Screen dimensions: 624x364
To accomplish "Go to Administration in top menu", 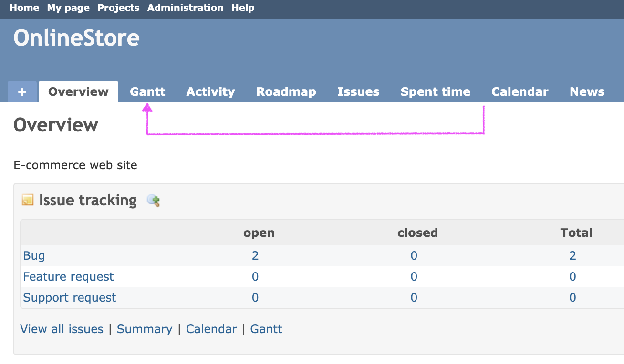I will pos(185,8).
